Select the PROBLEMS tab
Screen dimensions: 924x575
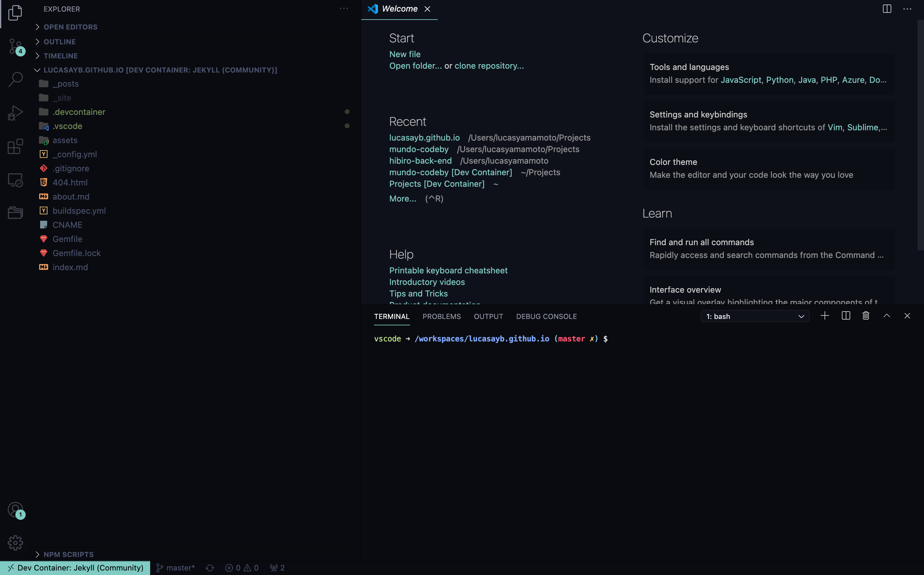441,316
